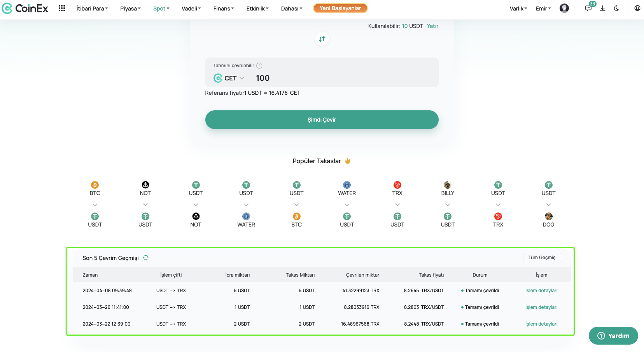Open the Finans menu
The height and width of the screenshot is (352, 644).
point(224,9)
